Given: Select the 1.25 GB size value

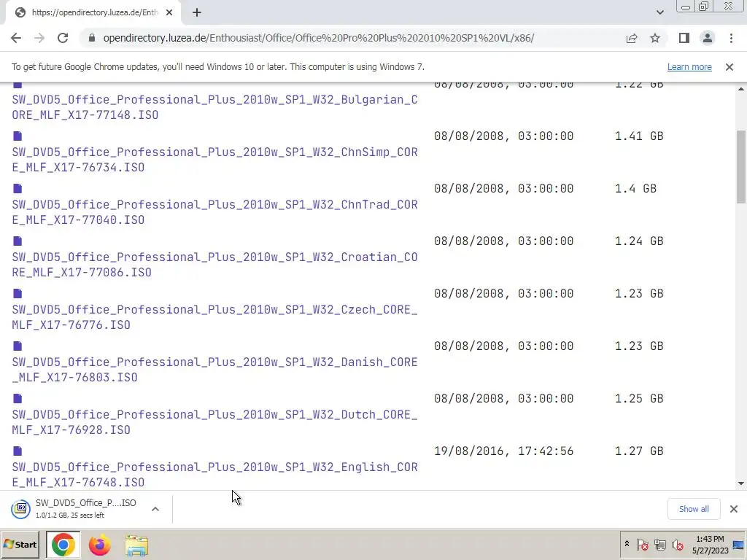Looking at the screenshot, I should click(639, 399).
